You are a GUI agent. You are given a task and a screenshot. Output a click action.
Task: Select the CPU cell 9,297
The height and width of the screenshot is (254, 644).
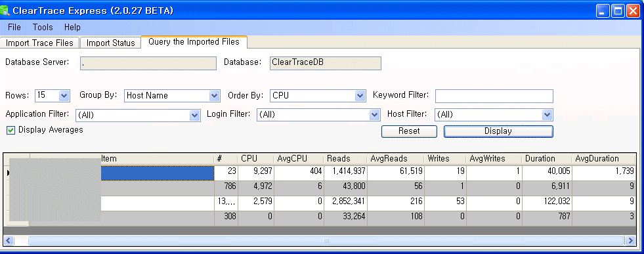(x=255, y=173)
